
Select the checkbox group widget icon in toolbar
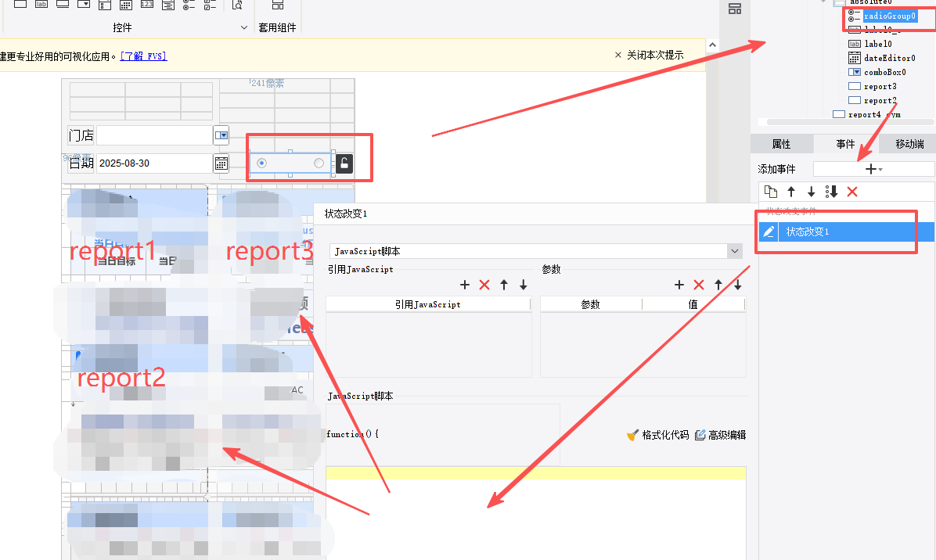point(210,5)
